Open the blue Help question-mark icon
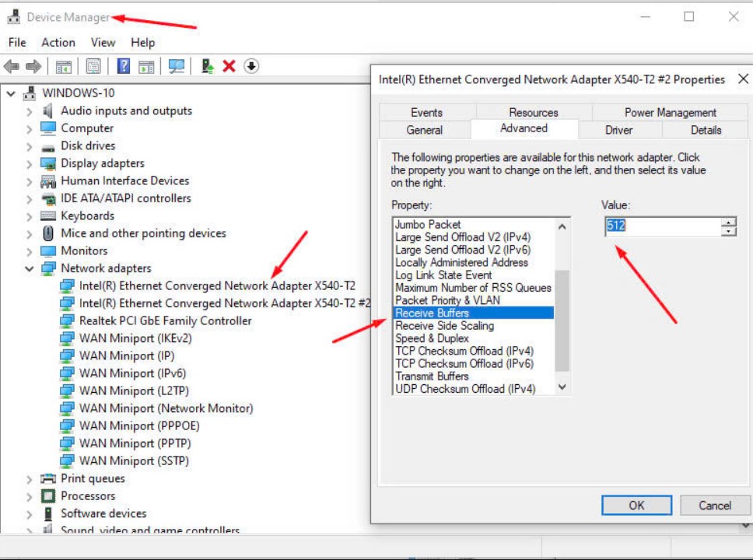The width and height of the screenshot is (753, 560). pos(124,66)
